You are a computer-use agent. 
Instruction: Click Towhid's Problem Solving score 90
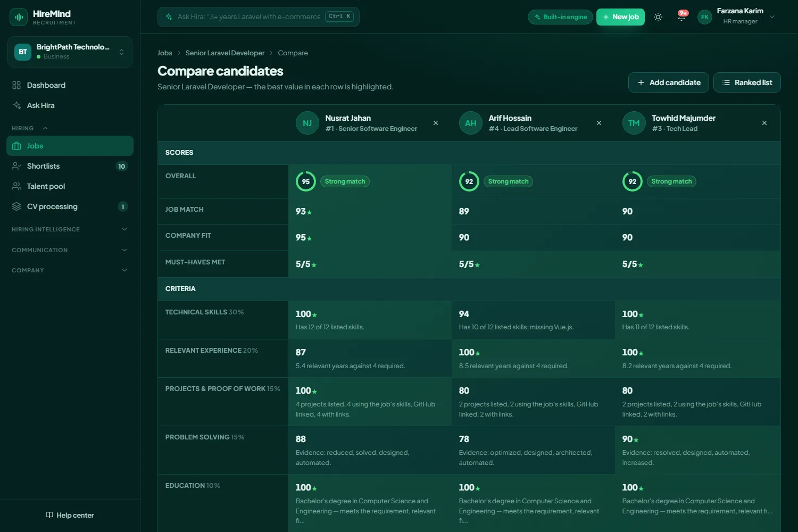[x=628, y=439]
